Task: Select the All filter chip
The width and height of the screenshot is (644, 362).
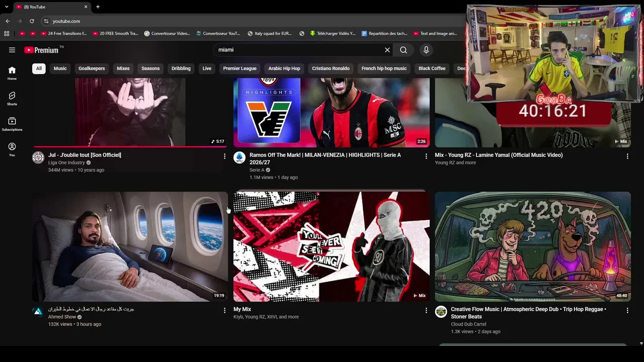Action: tap(39, 68)
